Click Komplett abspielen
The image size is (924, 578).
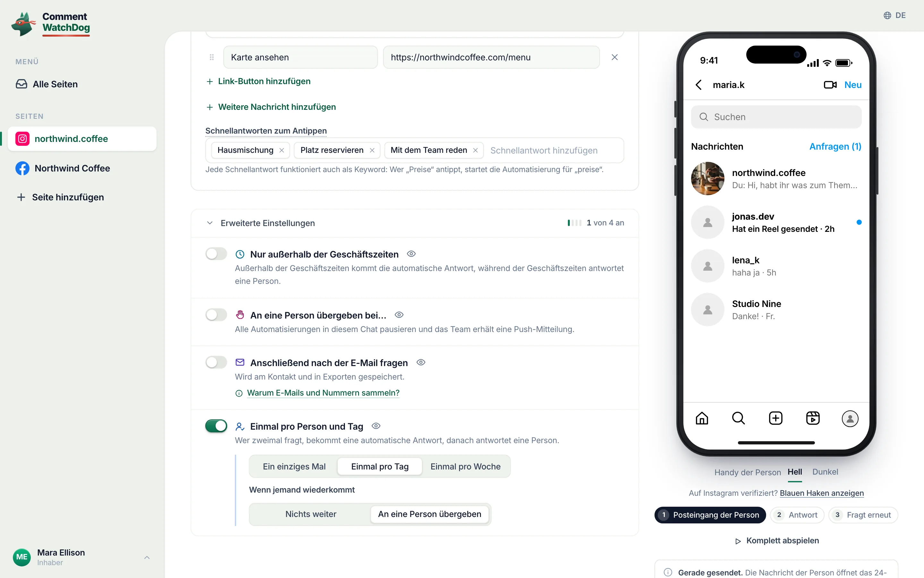point(777,541)
